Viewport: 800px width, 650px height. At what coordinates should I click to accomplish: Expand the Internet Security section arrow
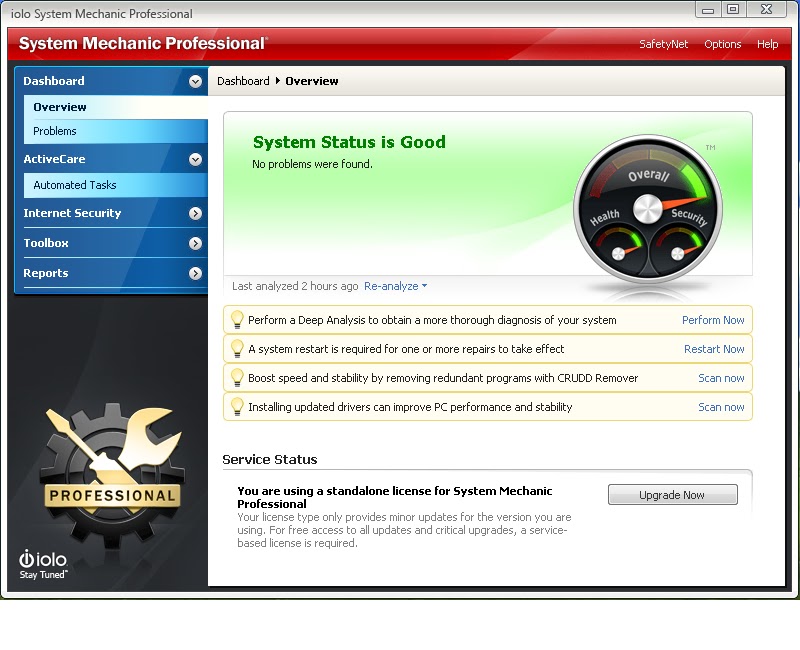(195, 213)
